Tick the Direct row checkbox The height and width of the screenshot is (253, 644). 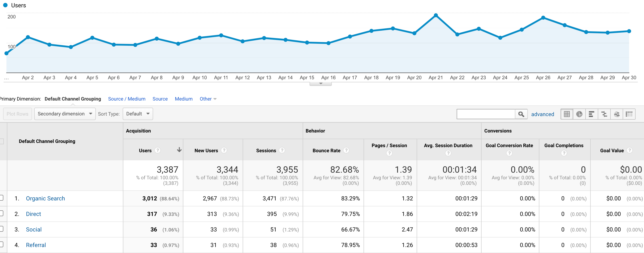1,213
